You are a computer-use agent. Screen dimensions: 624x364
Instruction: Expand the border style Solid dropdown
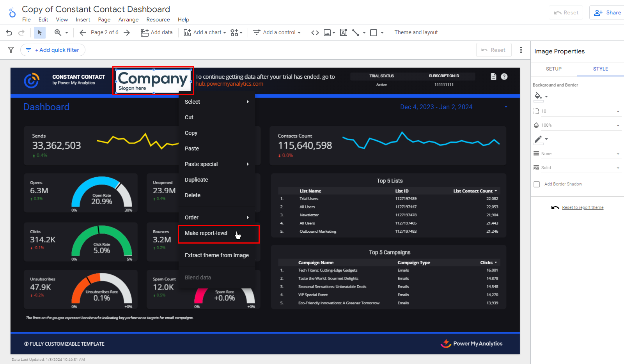(x=576, y=168)
